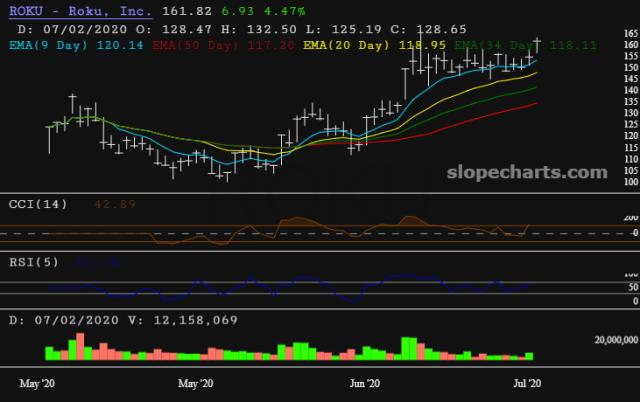Click the 4.47% percent change value
This screenshot has height=402, width=640.
[282, 10]
